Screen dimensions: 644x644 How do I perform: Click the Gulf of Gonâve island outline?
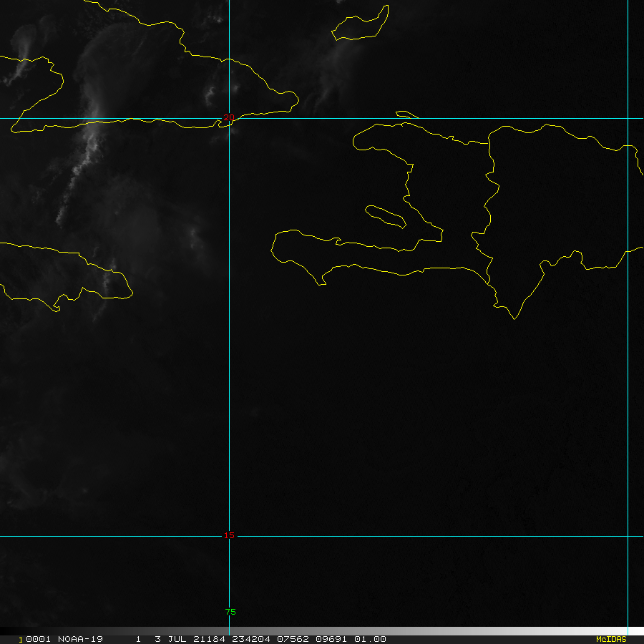coord(386,215)
